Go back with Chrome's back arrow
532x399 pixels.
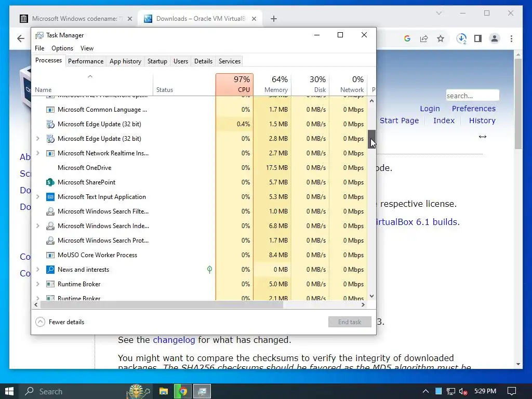[21, 38]
